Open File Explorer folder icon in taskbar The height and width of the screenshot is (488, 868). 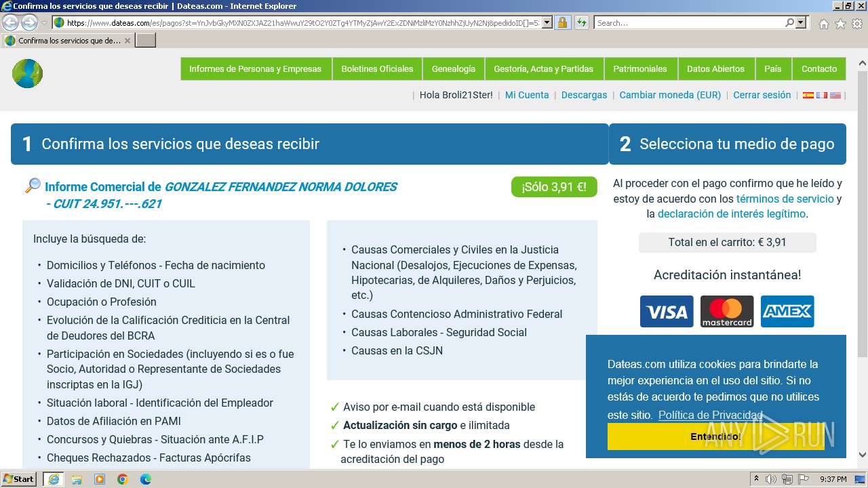point(77,479)
